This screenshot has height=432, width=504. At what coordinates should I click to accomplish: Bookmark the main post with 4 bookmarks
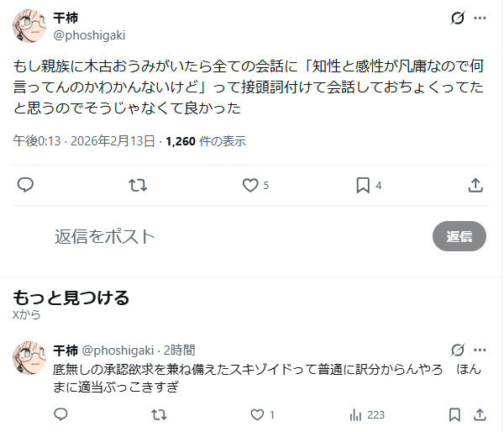[x=363, y=185]
